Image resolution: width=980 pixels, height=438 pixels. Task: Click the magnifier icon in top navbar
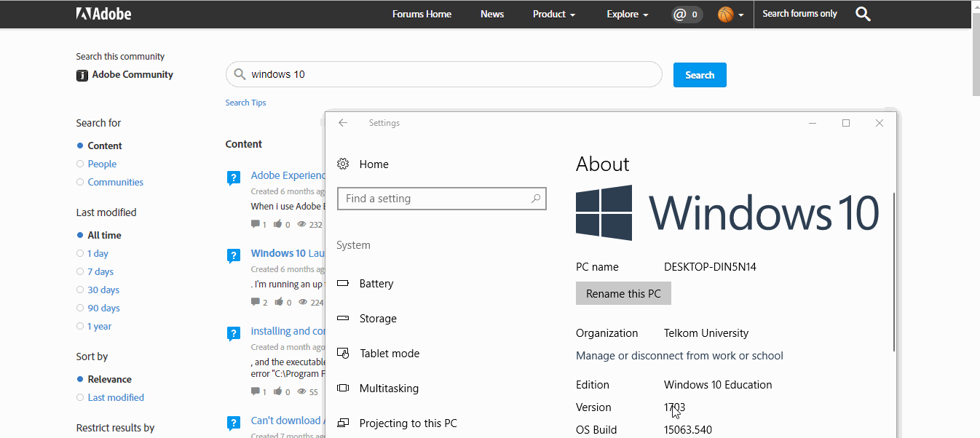(x=863, y=14)
